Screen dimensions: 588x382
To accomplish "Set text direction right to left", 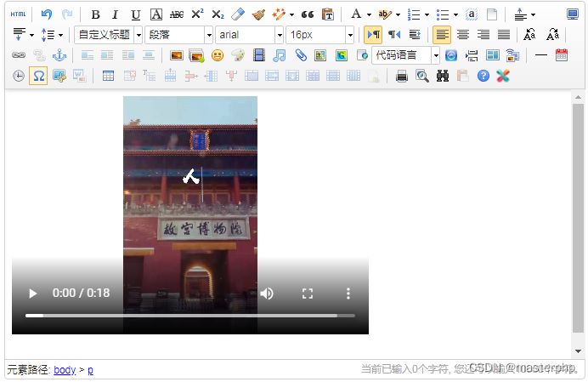I will [394, 35].
